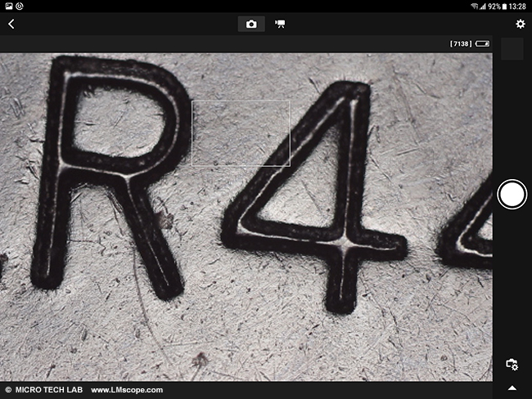Open the last captured image thumbnail

(512, 49)
